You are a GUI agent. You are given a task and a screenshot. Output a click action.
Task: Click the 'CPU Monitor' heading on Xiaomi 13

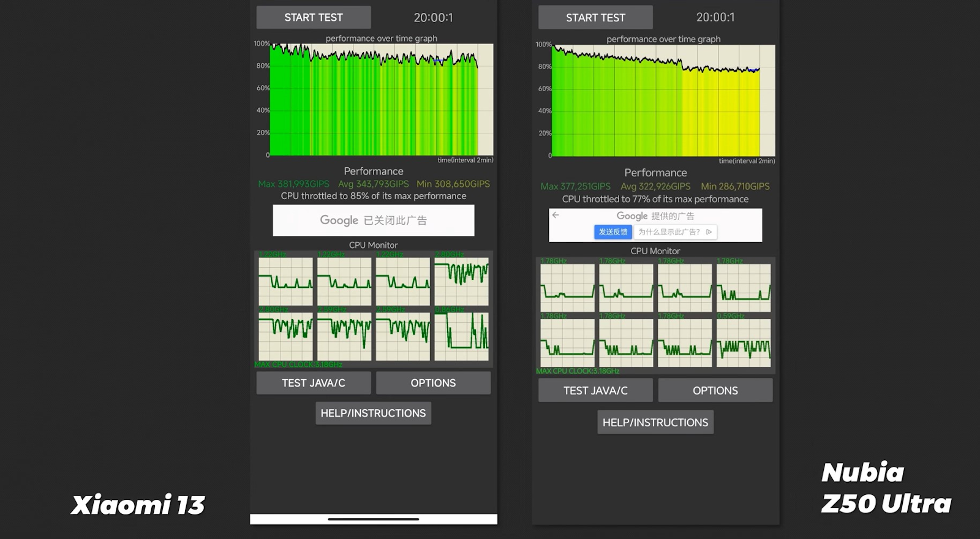374,245
